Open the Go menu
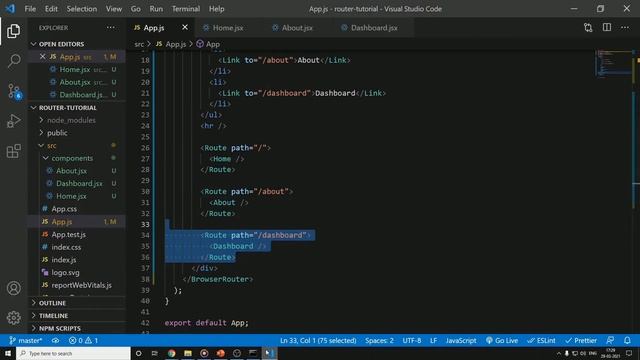 pyautogui.click(x=136, y=9)
